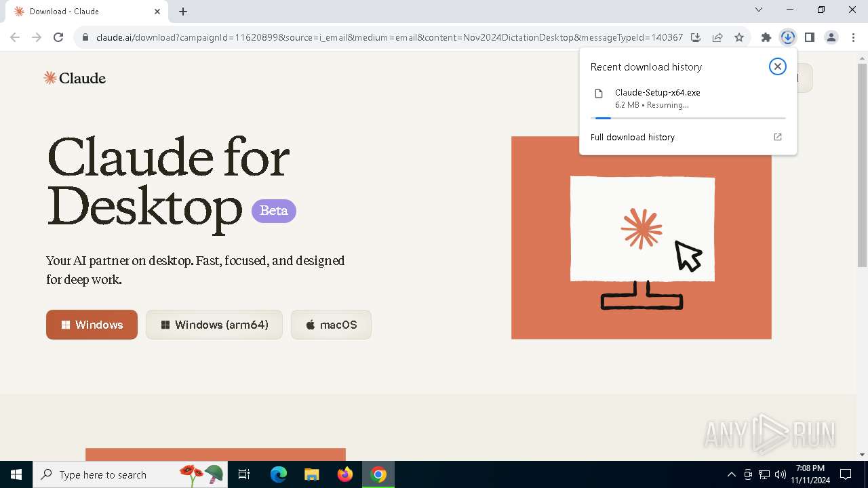Open the Chrome profile avatar
This screenshot has width=868, height=488.
click(831, 37)
